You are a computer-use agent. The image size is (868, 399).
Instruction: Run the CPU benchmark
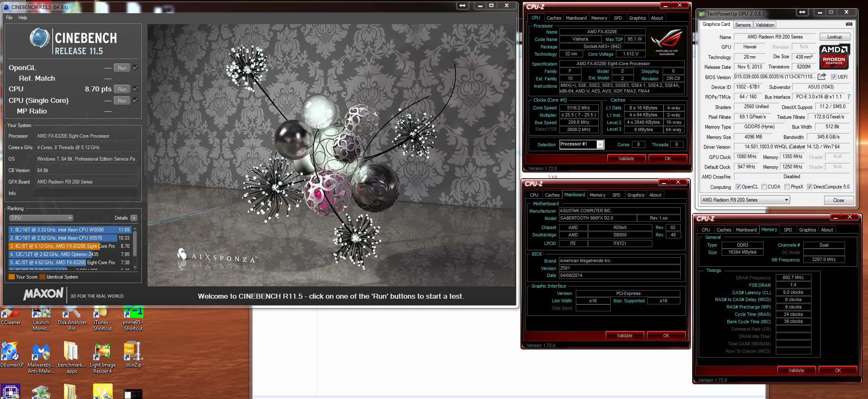click(122, 89)
